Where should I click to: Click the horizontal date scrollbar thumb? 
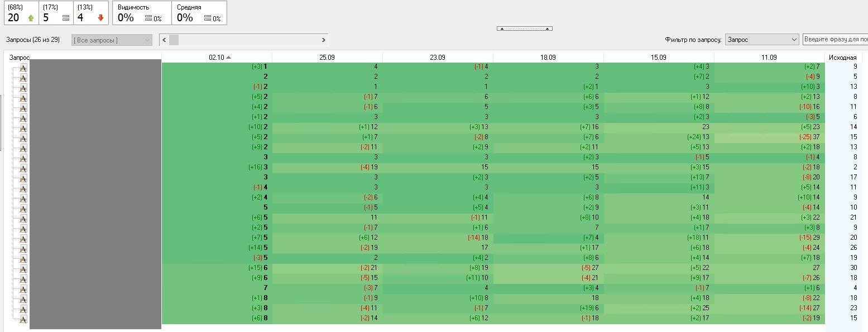click(x=174, y=40)
